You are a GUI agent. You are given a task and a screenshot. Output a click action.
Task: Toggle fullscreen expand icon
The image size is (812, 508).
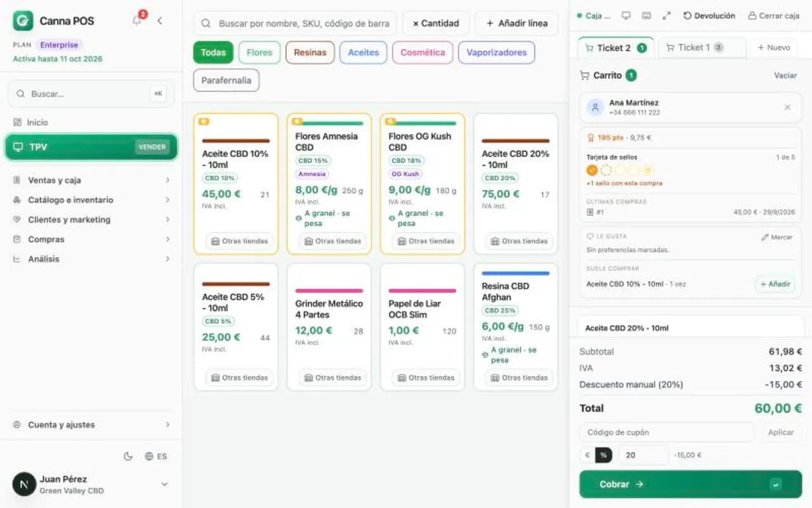tap(666, 15)
